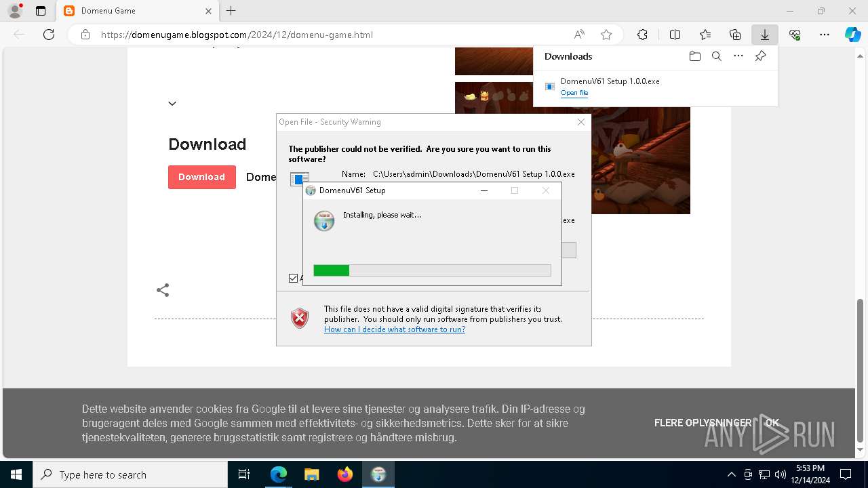This screenshot has width=868, height=488.
Task: Open the tab actions menu icon
Action: 41,11
